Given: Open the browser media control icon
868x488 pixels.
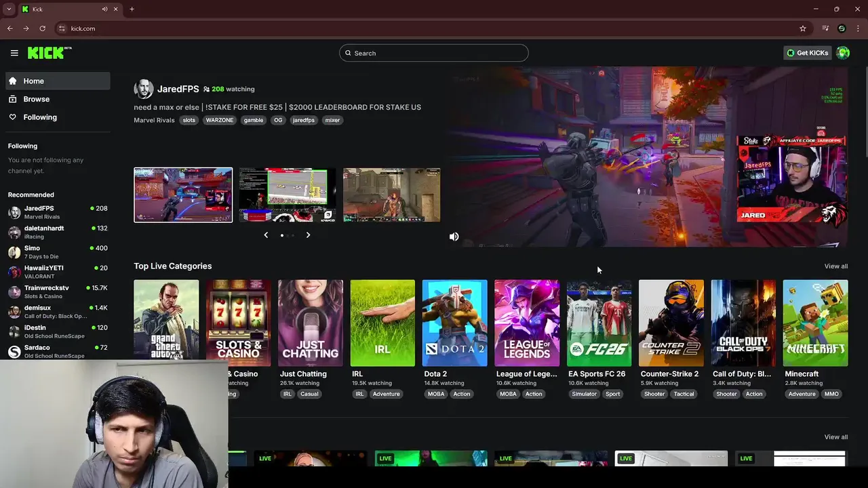Looking at the screenshot, I should (x=825, y=28).
